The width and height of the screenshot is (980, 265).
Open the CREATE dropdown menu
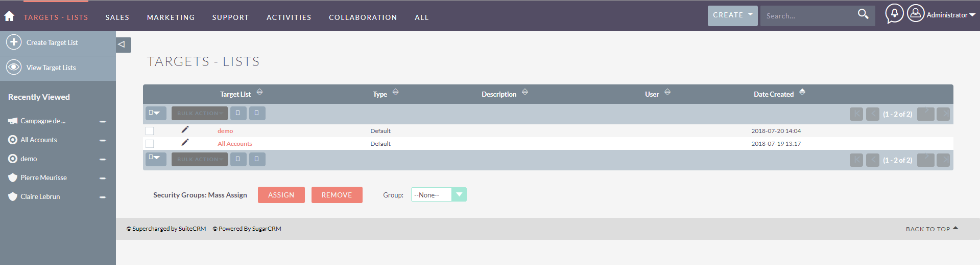coord(732,15)
